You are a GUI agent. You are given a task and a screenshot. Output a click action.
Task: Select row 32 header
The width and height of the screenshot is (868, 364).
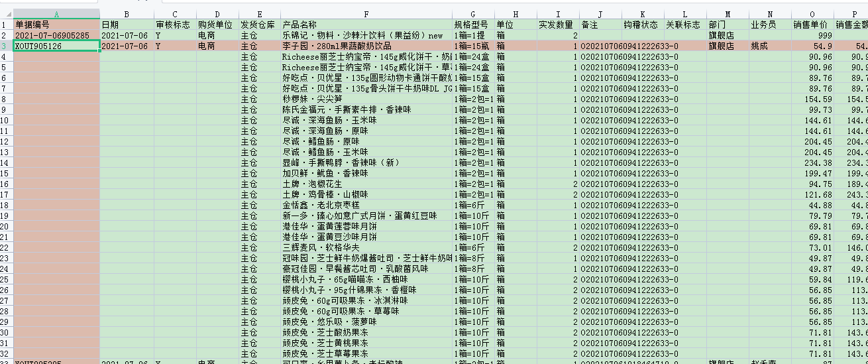point(7,353)
